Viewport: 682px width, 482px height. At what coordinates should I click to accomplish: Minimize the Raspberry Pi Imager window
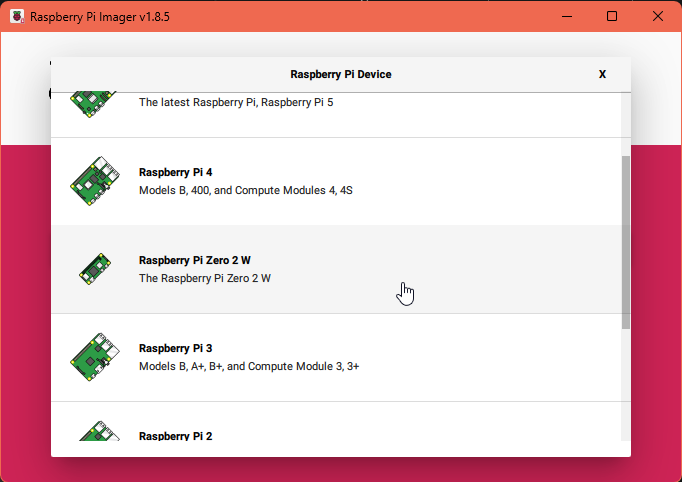tap(567, 17)
